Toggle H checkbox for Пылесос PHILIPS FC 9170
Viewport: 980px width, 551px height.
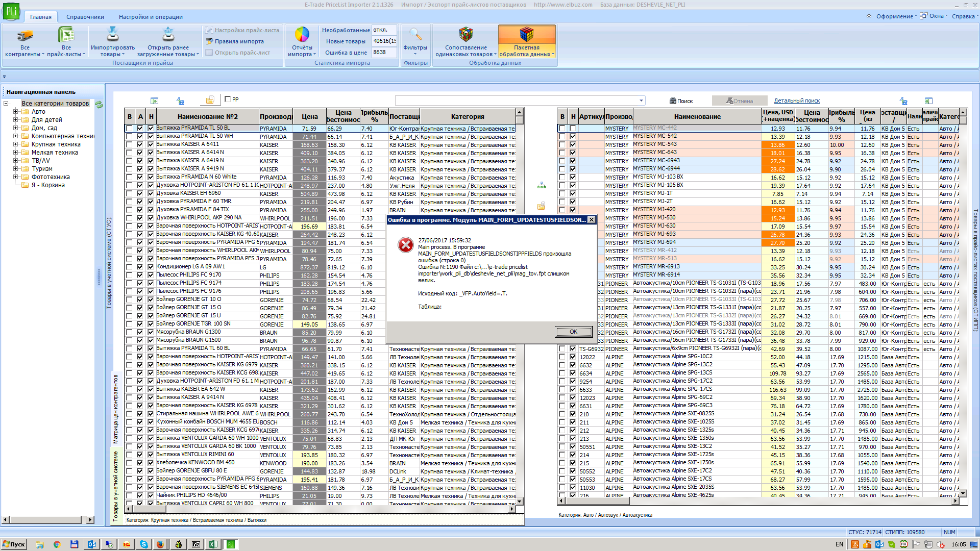point(151,275)
